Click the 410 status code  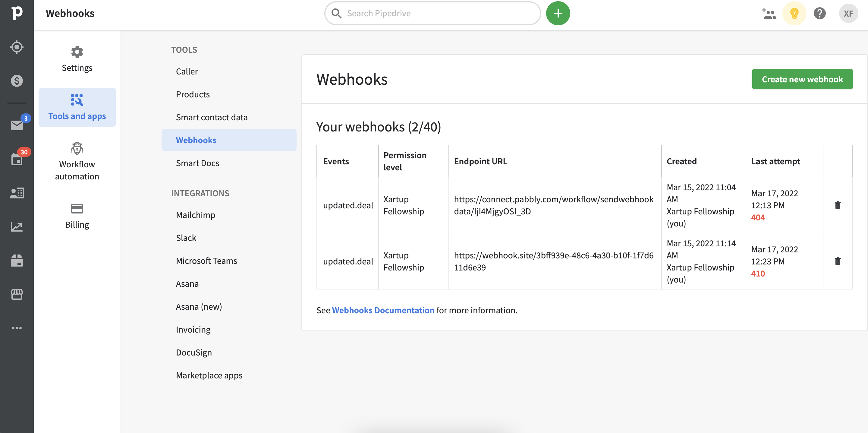pos(758,273)
